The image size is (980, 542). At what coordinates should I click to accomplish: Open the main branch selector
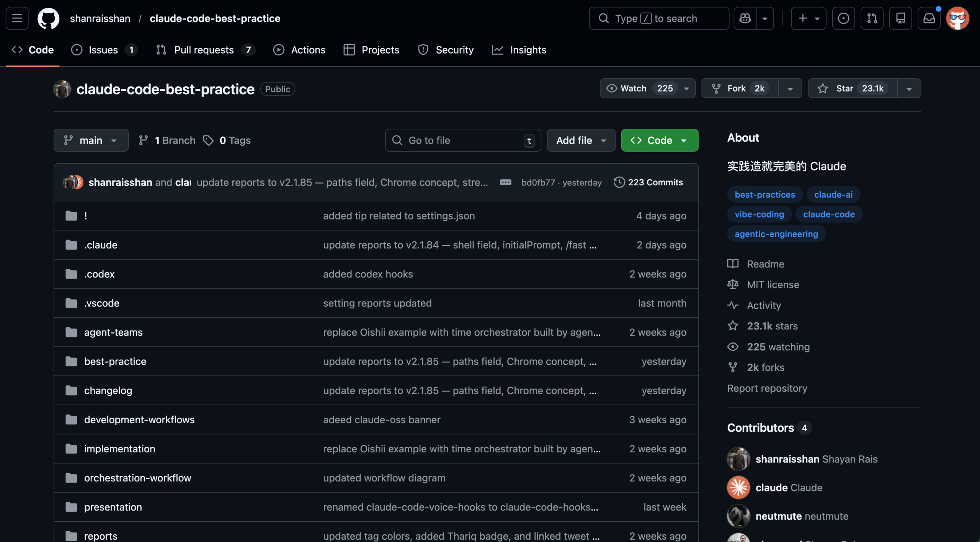(91, 140)
